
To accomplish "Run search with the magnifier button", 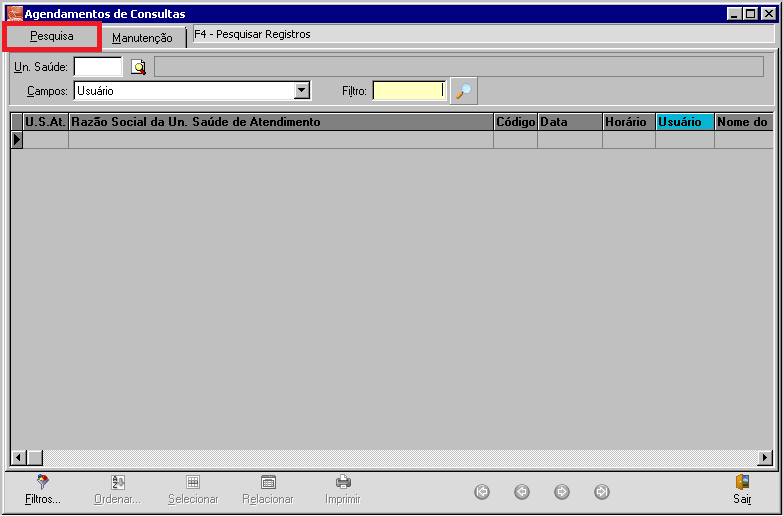I will (x=464, y=91).
